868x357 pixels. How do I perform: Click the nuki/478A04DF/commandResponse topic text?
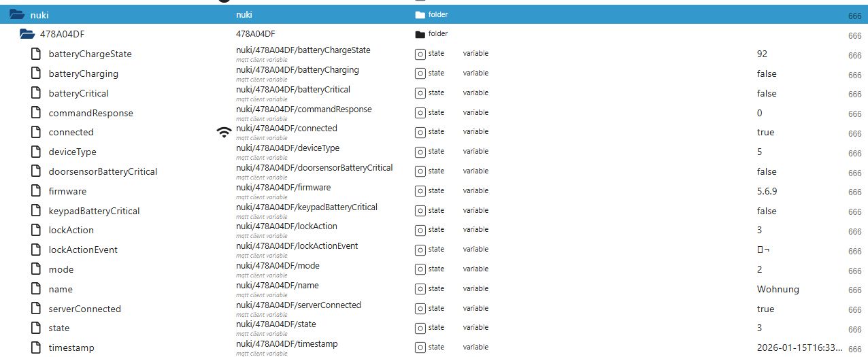pyautogui.click(x=303, y=109)
